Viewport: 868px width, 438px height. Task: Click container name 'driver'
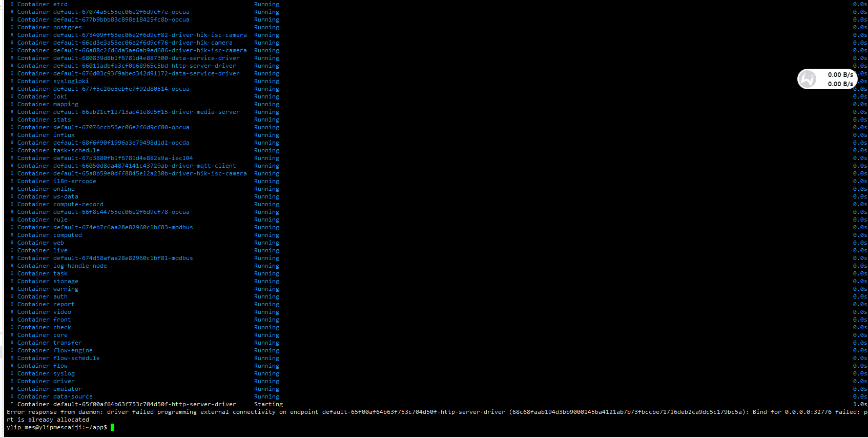point(64,381)
